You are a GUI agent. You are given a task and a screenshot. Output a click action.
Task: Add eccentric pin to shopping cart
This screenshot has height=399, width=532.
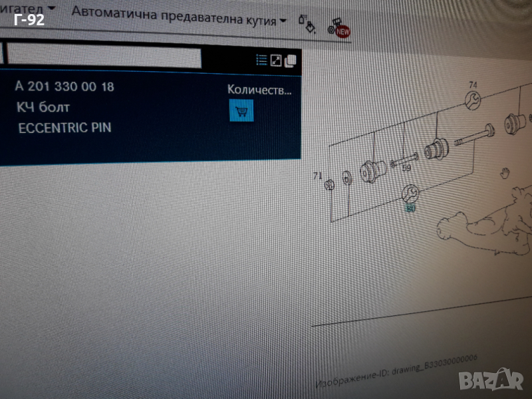(x=241, y=110)
